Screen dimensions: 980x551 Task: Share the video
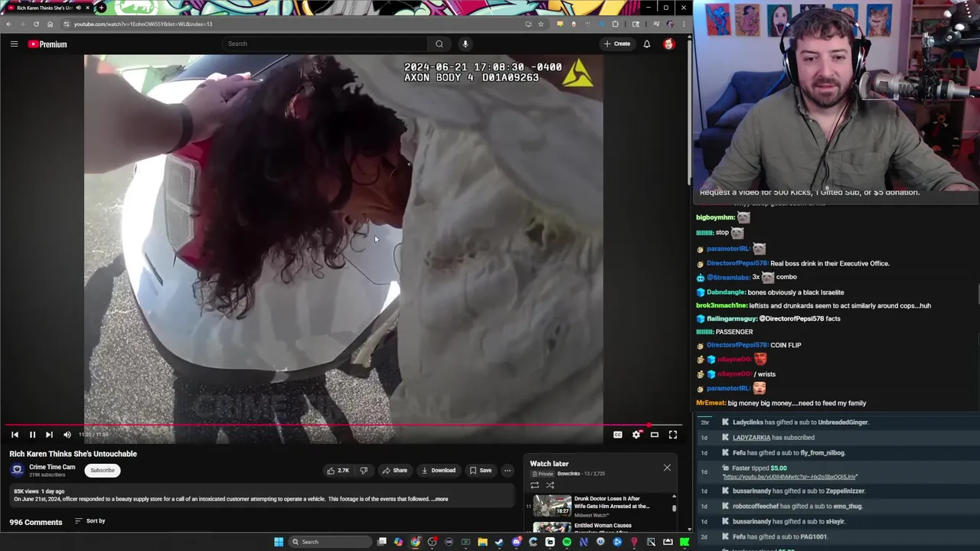395,471
